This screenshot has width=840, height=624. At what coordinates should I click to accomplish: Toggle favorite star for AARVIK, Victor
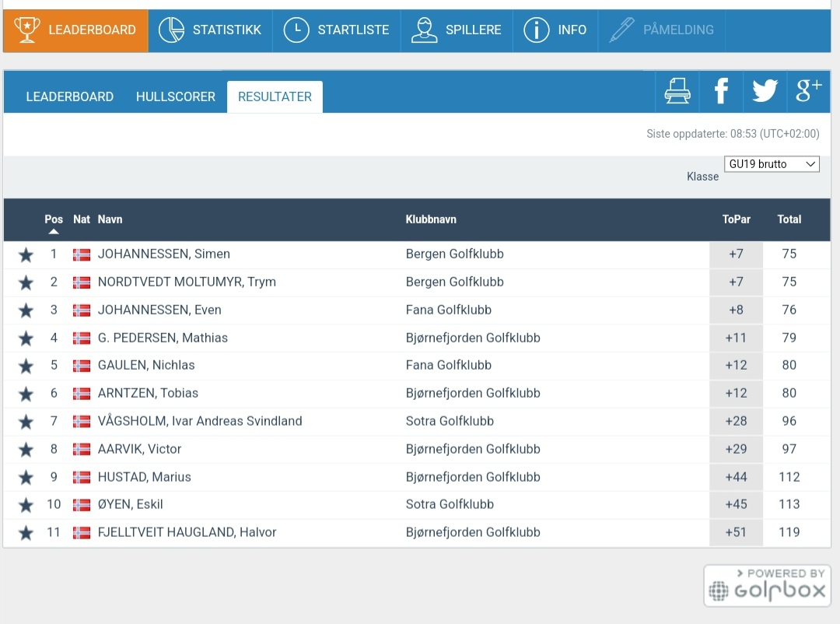tap(26, 450)
